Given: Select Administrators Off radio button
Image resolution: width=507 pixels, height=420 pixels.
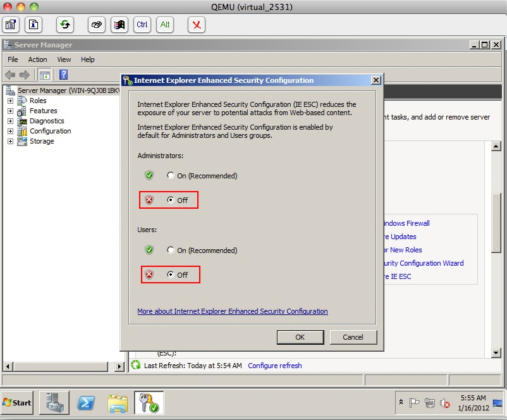Looking at the screenshot, I should pyautogui.click(x=171, y=200).
